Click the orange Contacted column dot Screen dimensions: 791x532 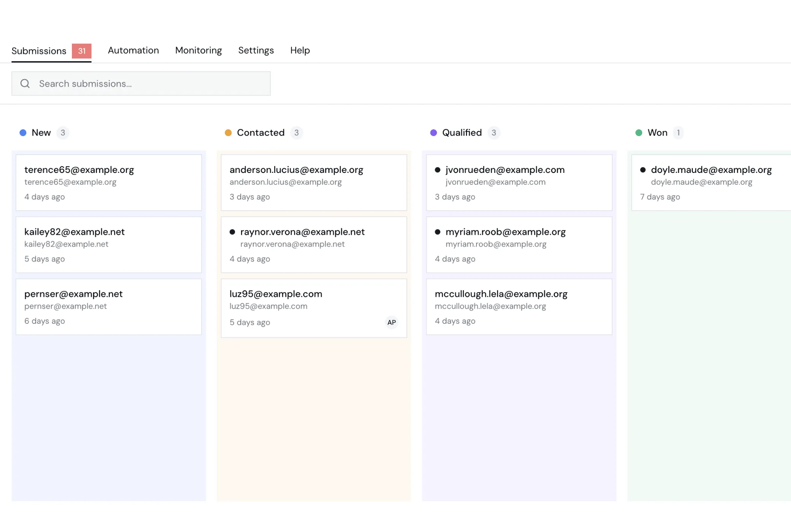coord(228,133)
